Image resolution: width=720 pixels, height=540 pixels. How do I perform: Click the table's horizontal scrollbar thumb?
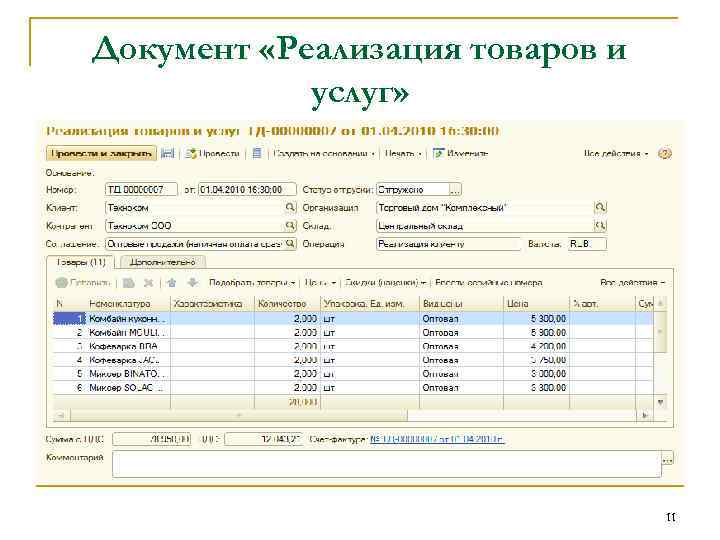point(239,416)
